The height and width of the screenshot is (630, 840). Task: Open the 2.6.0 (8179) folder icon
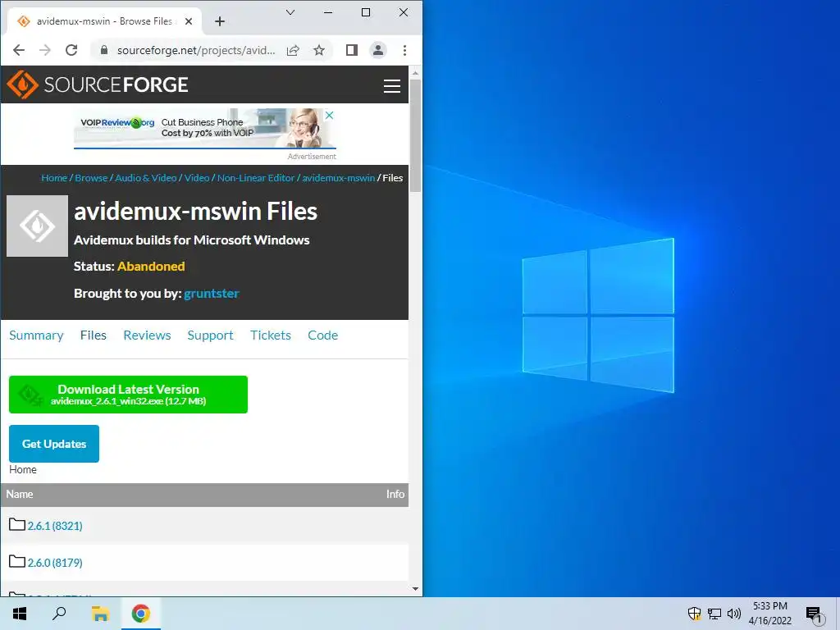(x=17, y=561)
